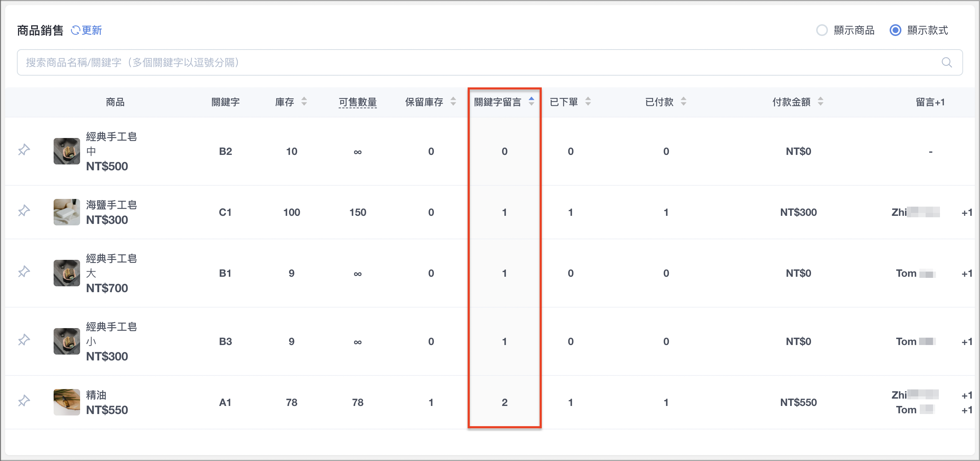Sort by 已付款 column

[683, 101]
